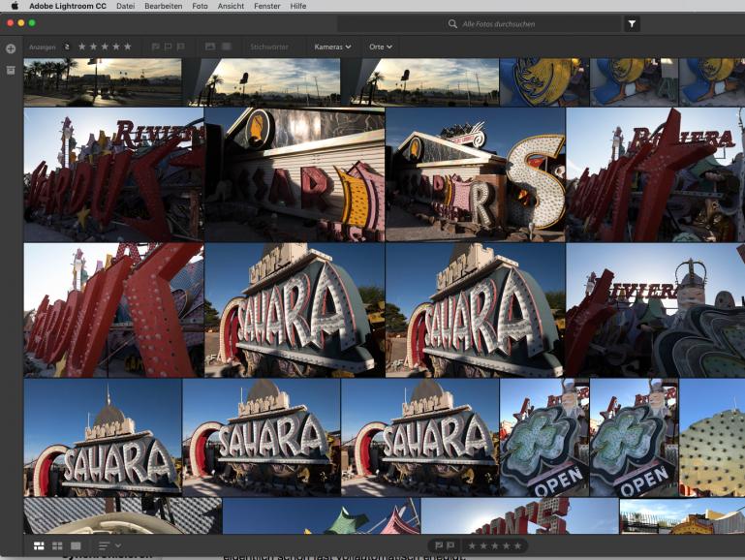This screenshot has width=745, height=560.
Task: Select the Riviera crowned statue thumbnail
Action: (656, 310)
